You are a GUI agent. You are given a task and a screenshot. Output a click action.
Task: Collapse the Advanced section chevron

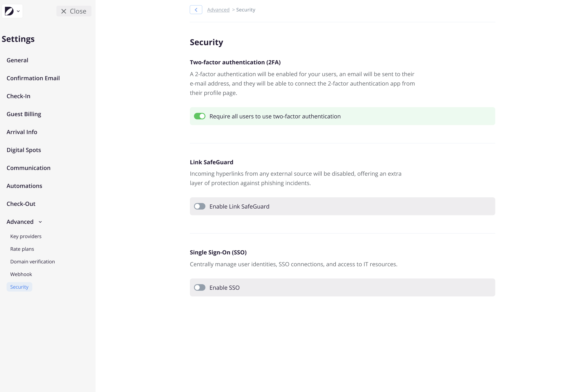coord(40,222)
